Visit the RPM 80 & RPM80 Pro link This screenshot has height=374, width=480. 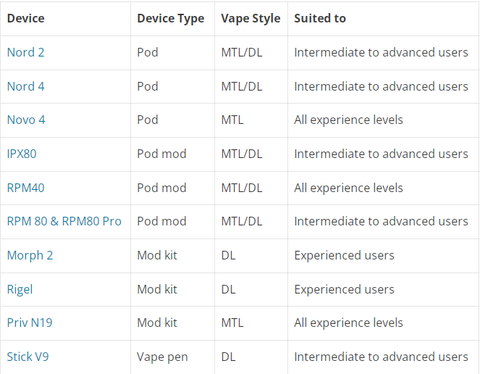[x=64, y=221]
